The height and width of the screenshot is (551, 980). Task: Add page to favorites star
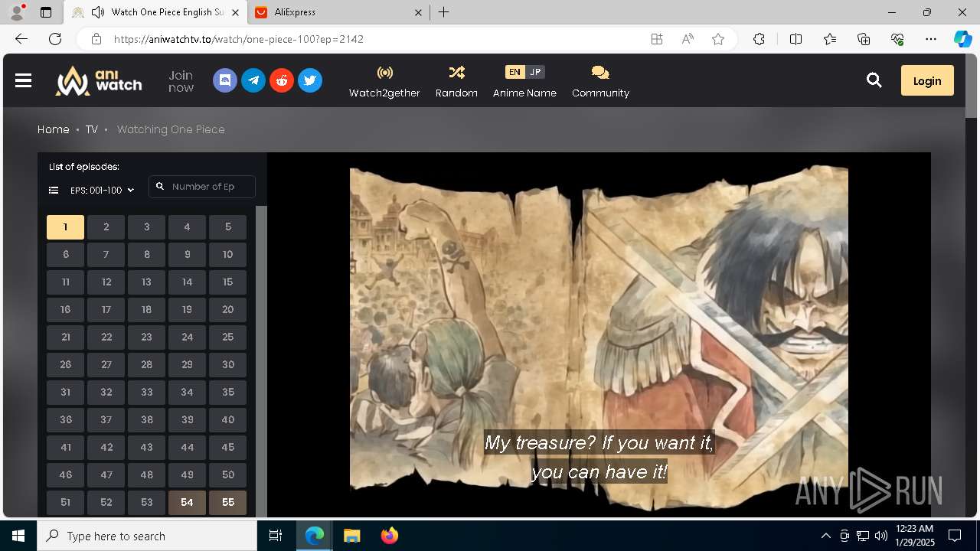718,39
